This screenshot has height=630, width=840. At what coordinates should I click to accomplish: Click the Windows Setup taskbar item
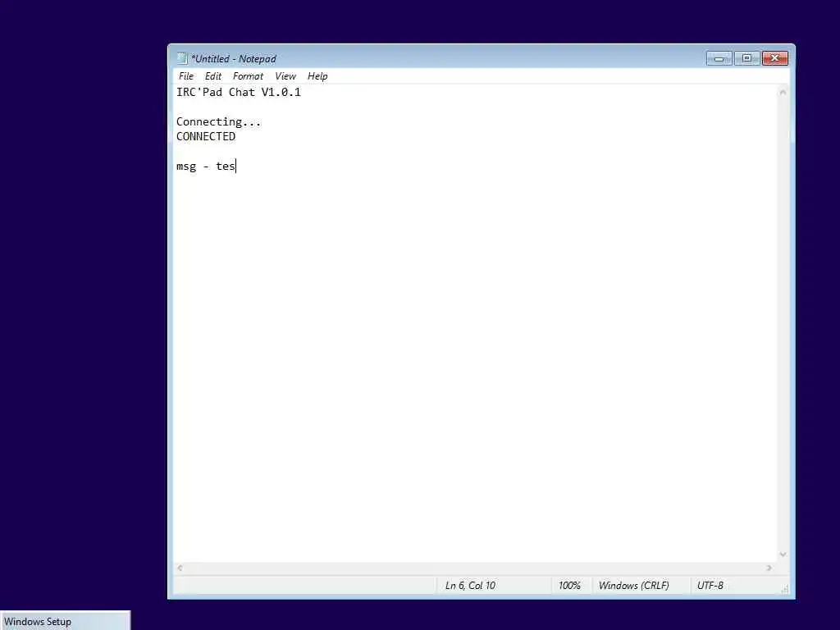65,621
